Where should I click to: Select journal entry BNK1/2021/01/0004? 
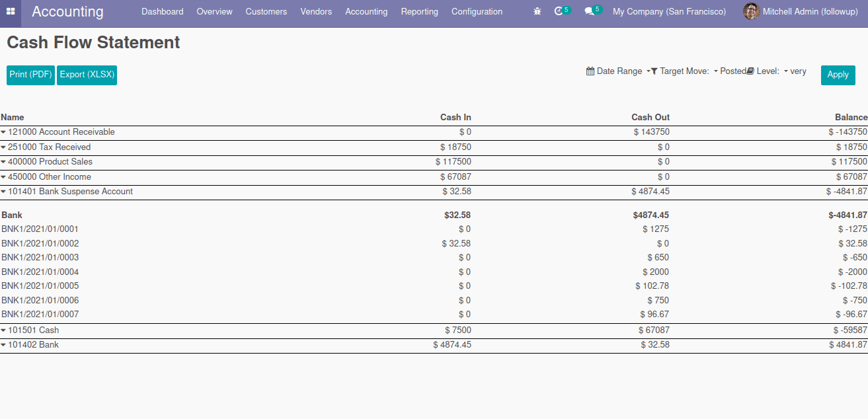[x=40, y=272]
